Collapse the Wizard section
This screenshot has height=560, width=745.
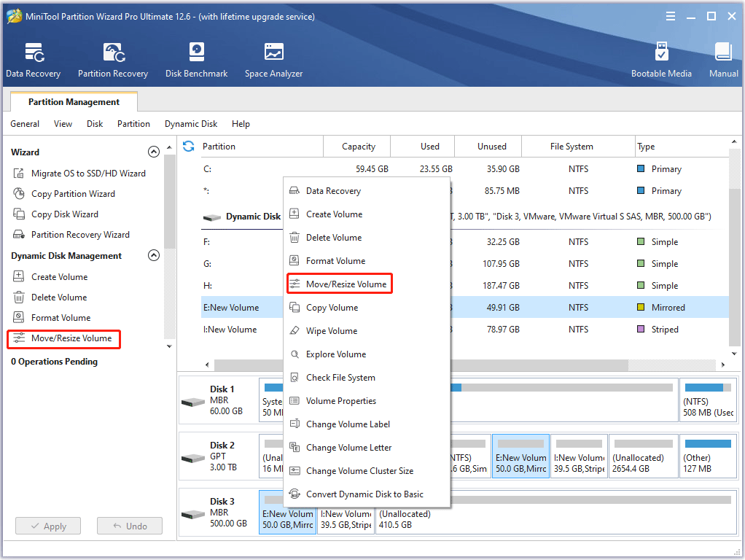pos(153,152)
